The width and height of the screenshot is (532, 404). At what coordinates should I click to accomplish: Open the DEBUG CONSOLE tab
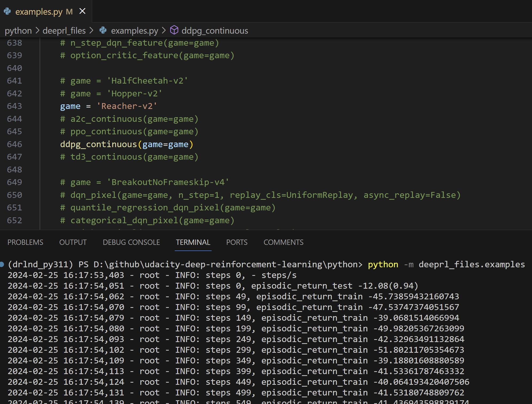point(131,242)
